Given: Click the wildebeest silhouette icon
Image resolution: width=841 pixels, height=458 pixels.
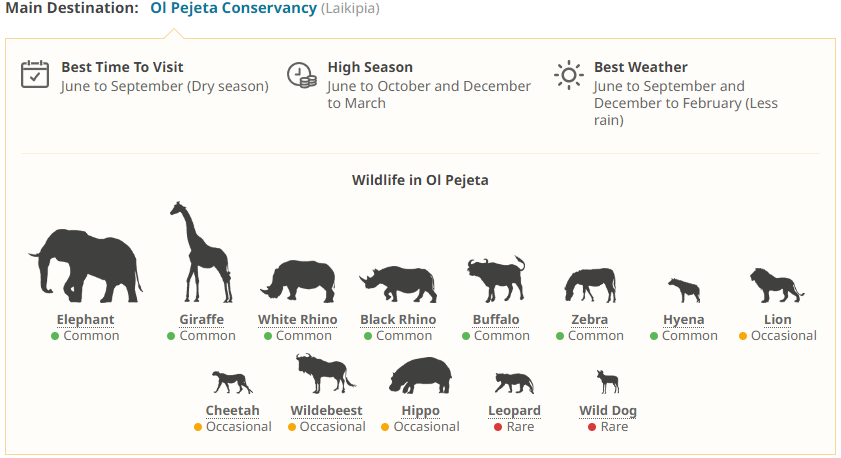Looking at the screenshot, I should tap(325, 374).
